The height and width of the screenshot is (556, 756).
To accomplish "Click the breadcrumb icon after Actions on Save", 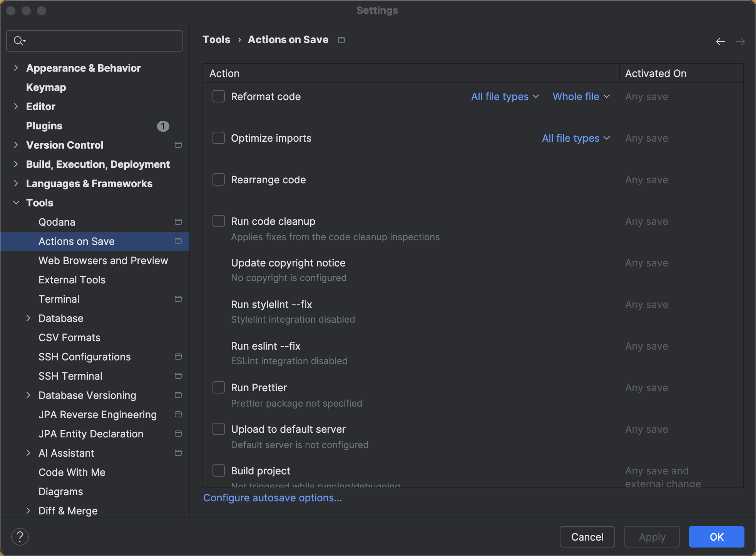I will point(341,40).
